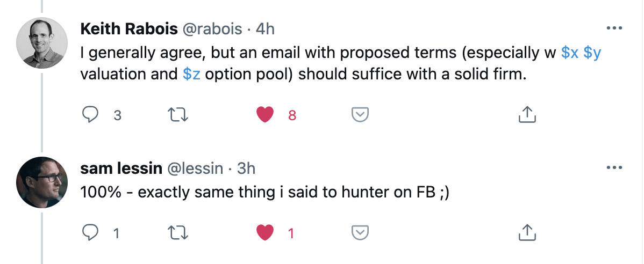This screenshot has height=264, width=644.
Task: Save Keith Rabois's tweet to Pocket
Action: click(x=359, y=114)
